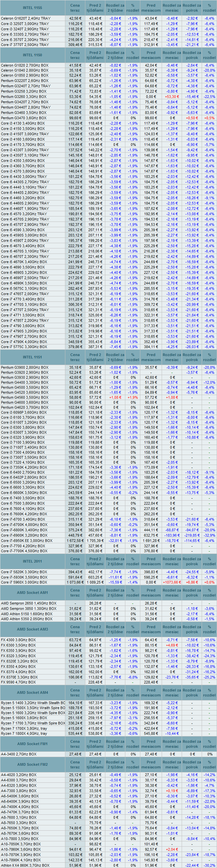Select the INTEL 1150 section header
217x868 pixels.
pos(32,55)
